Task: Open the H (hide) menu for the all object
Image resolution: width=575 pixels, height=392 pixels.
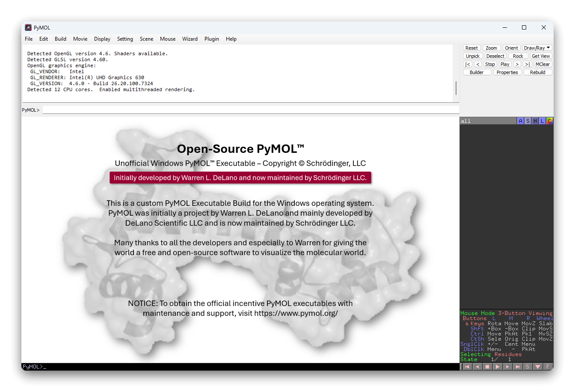Action: (x=535, y=121)
